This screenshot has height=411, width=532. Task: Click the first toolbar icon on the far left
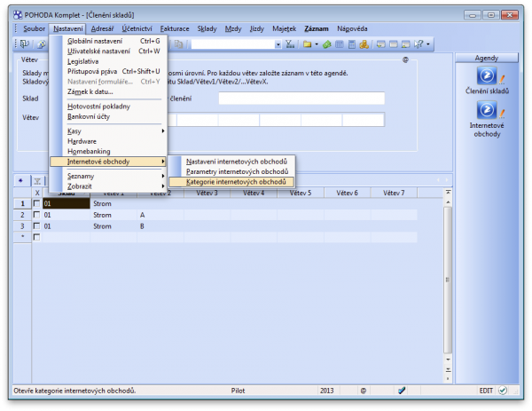pyautogui.click(x=25, y=44)
